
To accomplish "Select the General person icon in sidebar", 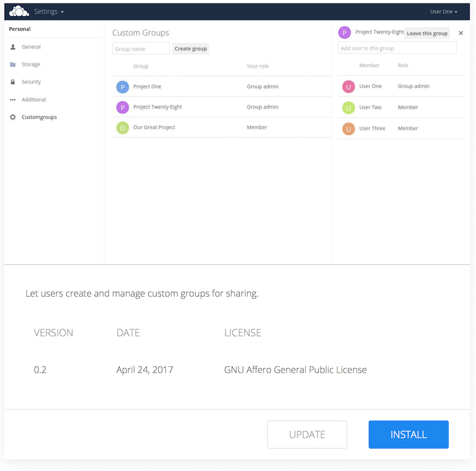I will coord(14,46).
